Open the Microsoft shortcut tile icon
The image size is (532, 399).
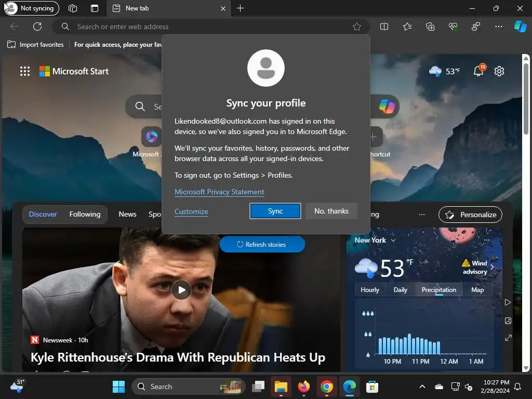[151, 137]
